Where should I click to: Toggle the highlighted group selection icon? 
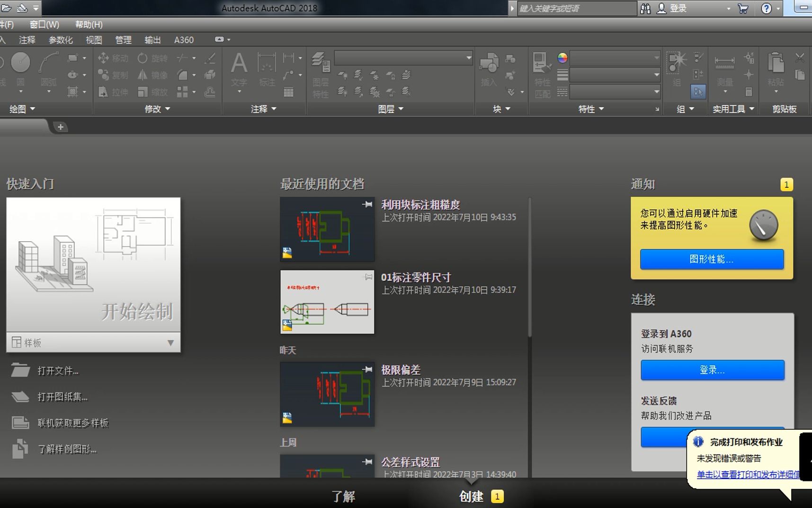pos(699,91)
